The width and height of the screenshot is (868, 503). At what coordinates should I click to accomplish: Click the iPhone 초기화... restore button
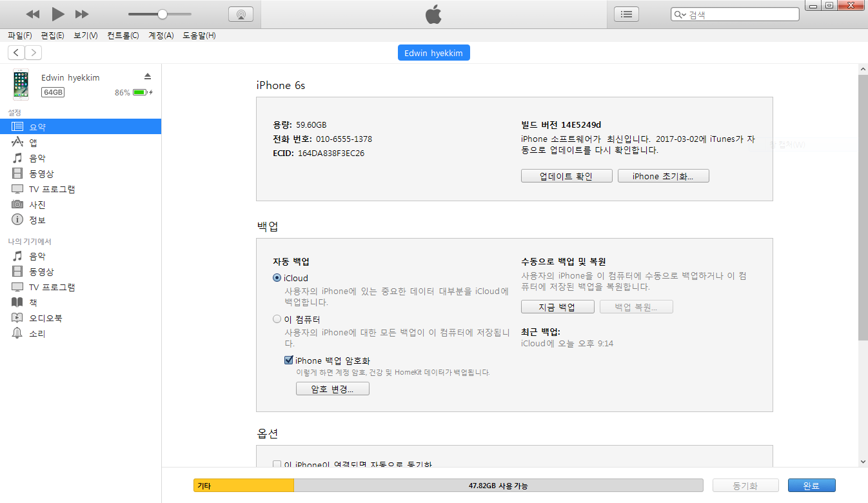[x=663, y=176]
